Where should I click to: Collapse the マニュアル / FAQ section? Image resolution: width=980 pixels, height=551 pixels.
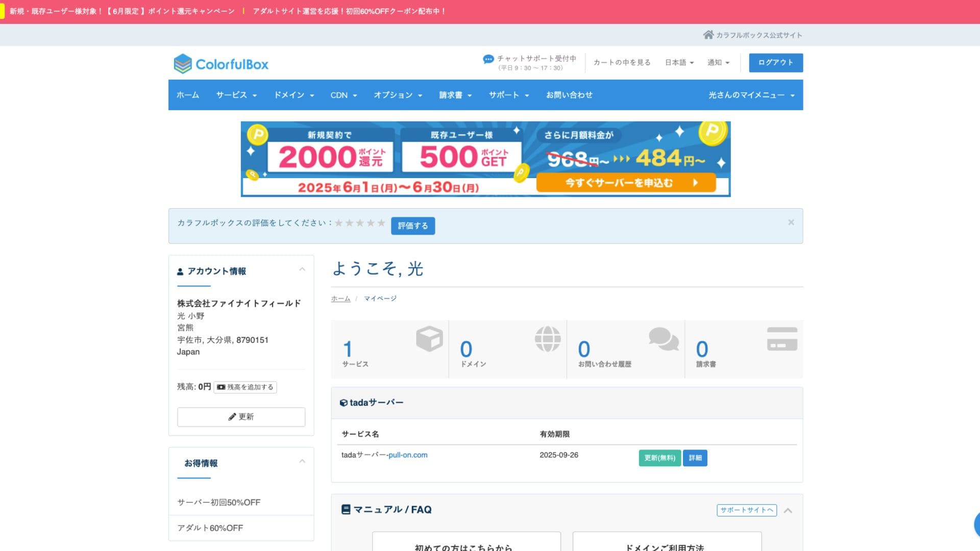pyautogui.click(x=788, y=510)
